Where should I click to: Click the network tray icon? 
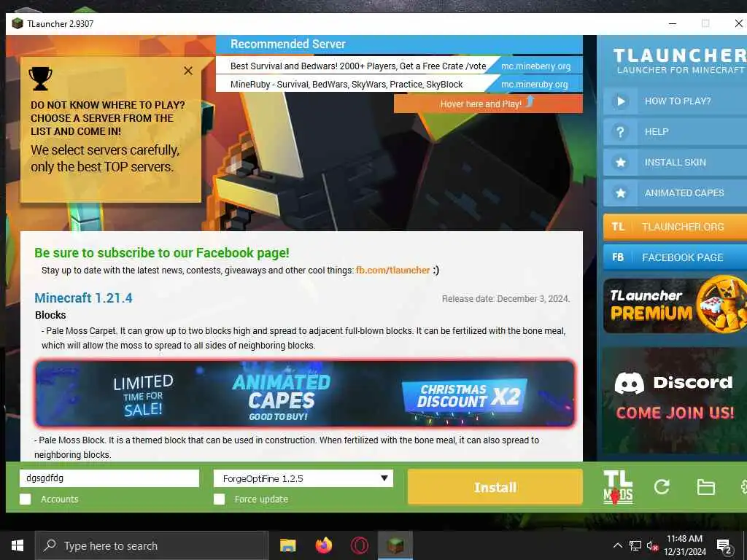click(x=635, y=545)
